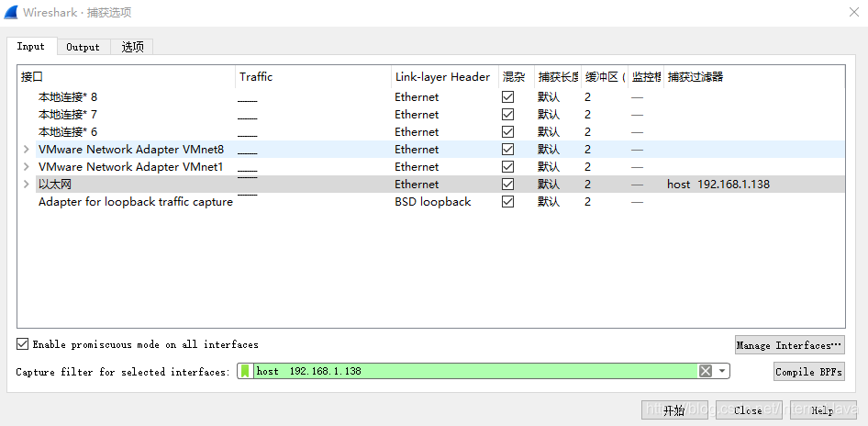Toggle promiscuous checkbox for 本地连接* 8

[507, 97]
